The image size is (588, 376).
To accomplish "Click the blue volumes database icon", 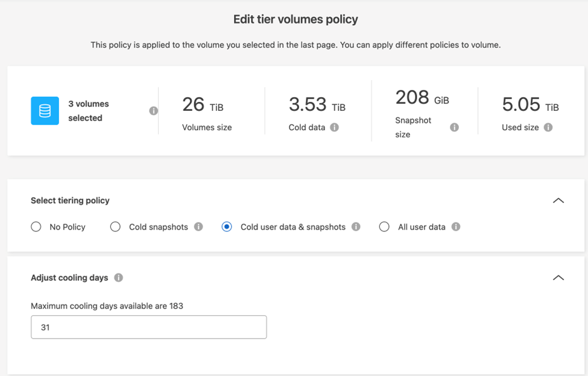I will click(x=45, y=111).
